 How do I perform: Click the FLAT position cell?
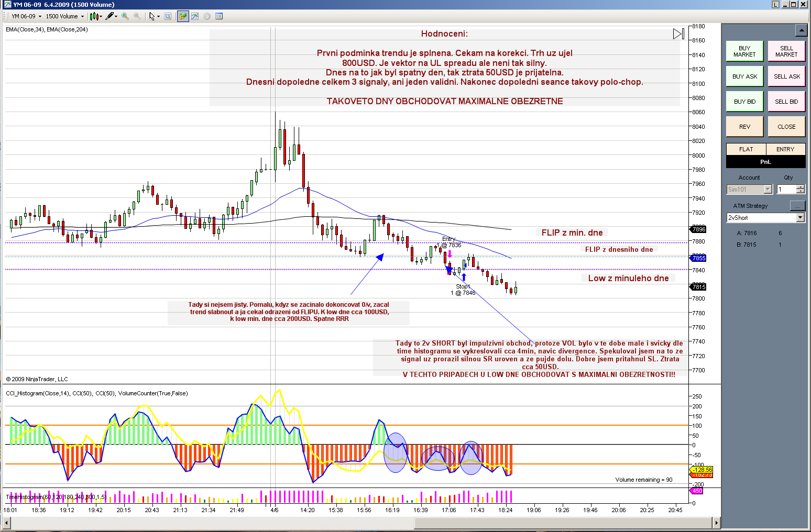click(x=746, y=149)
